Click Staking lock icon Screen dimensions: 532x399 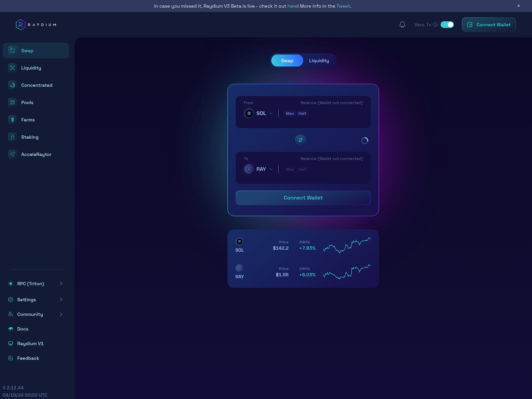click(13, 137)
